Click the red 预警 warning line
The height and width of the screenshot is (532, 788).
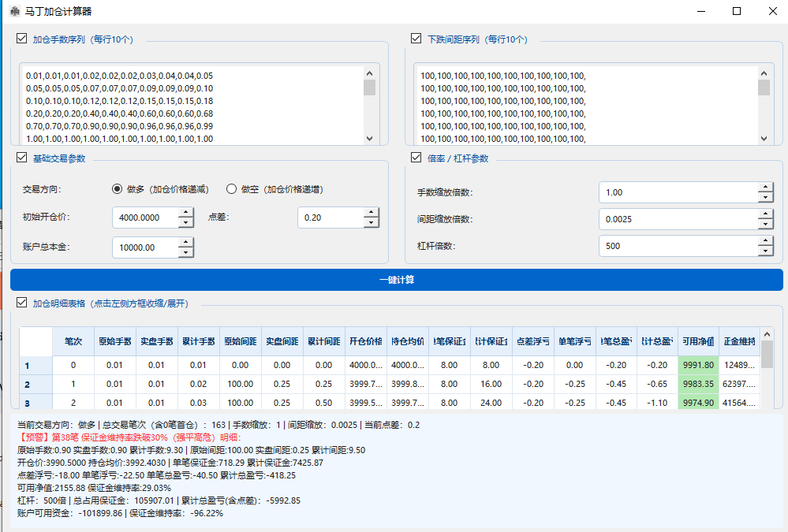129,437
